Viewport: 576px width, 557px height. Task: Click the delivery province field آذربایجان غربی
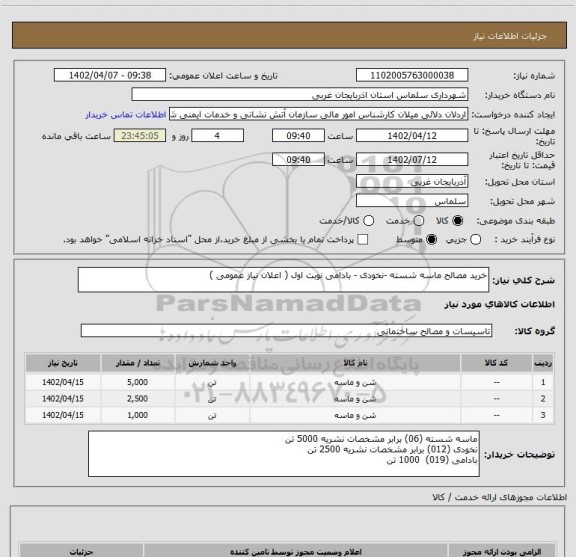click(412, 182)
